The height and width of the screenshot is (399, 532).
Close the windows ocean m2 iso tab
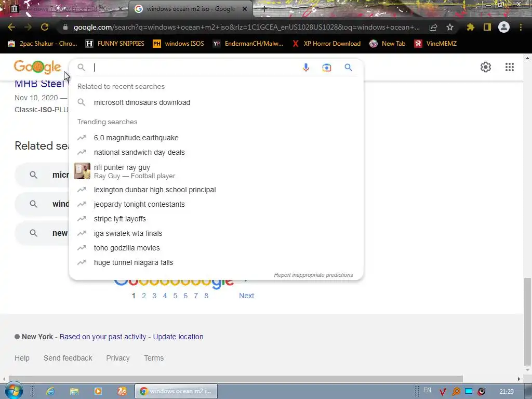pos(245,9)
